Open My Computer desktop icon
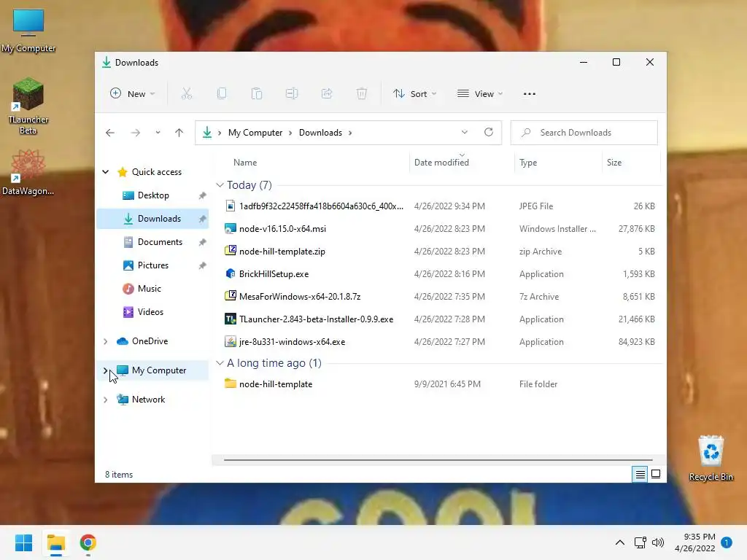The image size is (747, 560). [x=28, y=31]
